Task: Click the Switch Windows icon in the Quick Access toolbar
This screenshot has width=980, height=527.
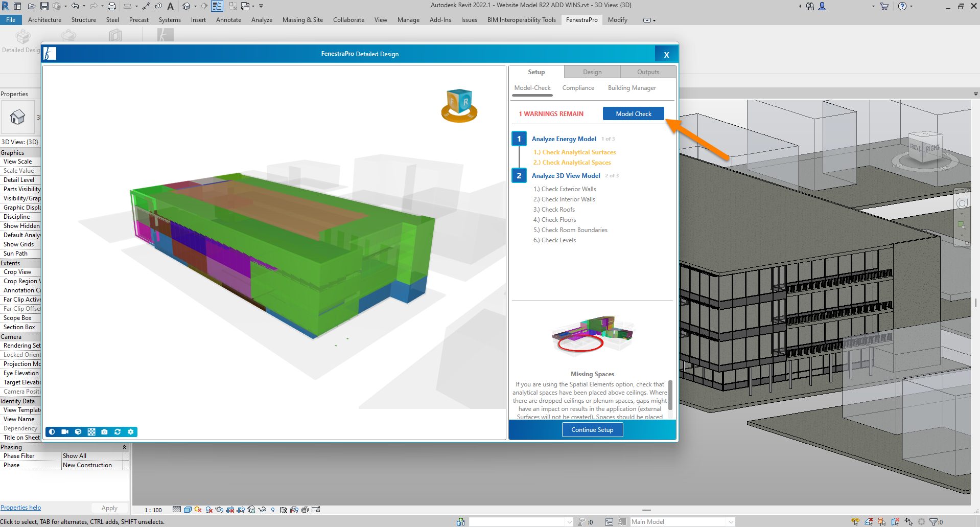Action: (246, 6)
